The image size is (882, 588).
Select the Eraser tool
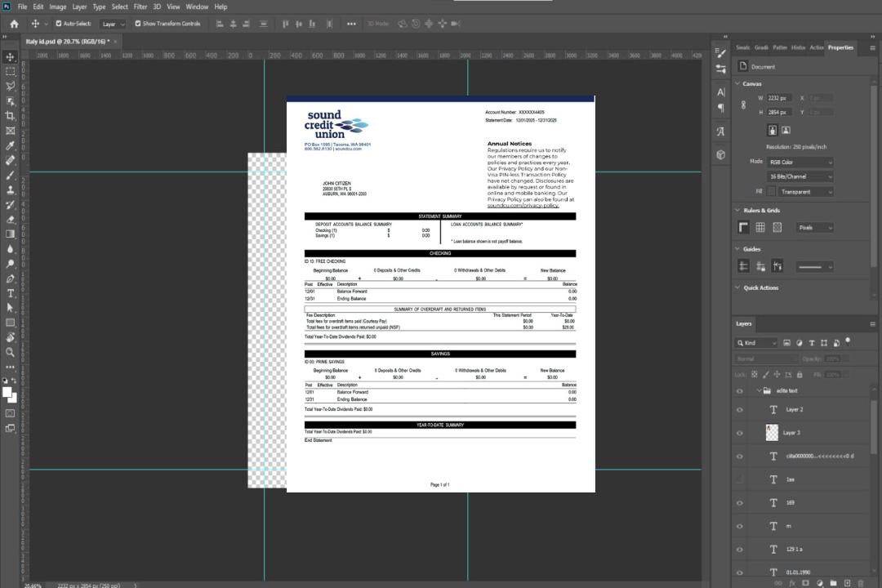(x=10, y=220)
